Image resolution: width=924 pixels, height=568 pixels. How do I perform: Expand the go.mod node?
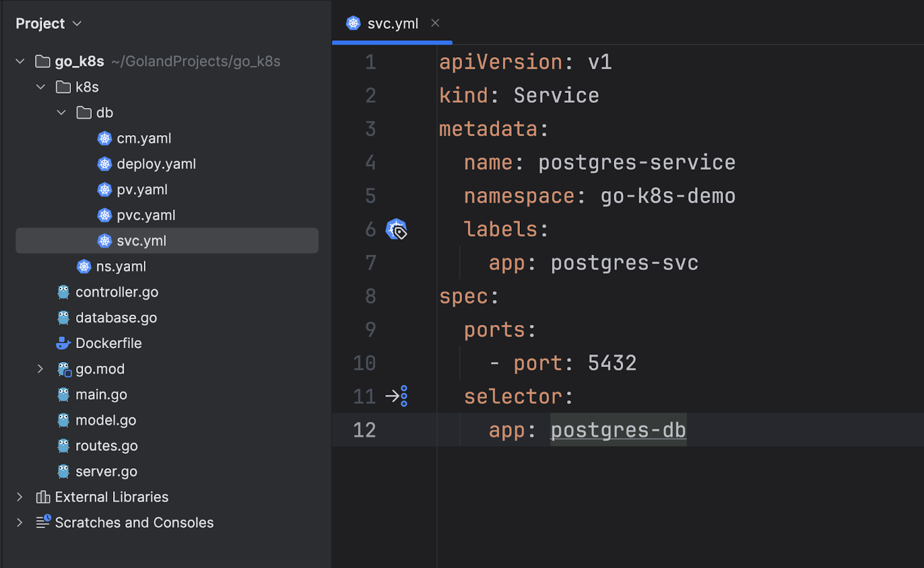40,369
